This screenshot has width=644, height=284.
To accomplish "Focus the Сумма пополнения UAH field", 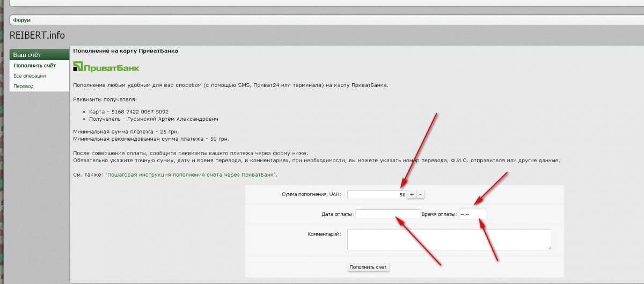I will tap(377, 194).
